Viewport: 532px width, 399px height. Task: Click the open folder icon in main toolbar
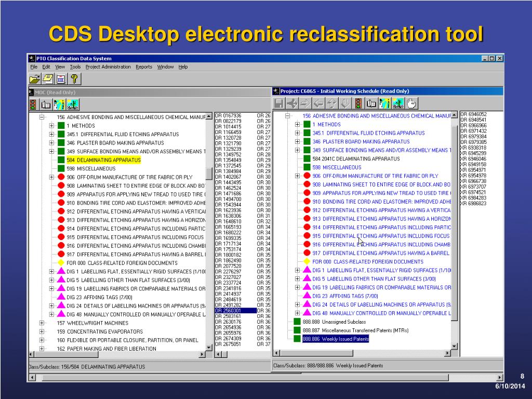[x=35, y=79]
